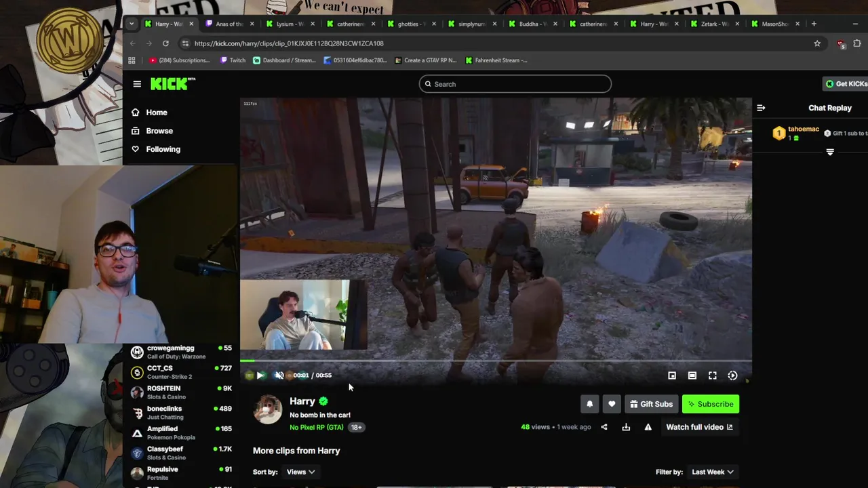The height and width of the screenshot is (488, 868).
Task: Switch to the Zetark tab
Action: click(x=715, y=24)
